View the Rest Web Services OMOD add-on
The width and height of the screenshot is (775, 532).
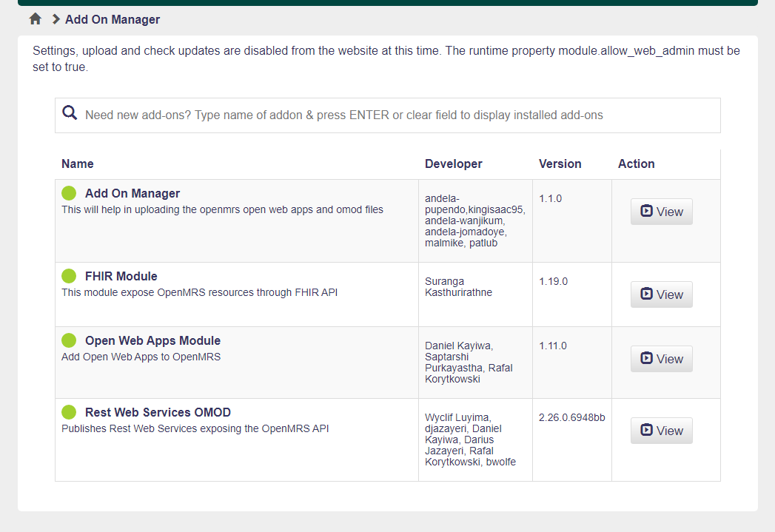[661, 431]
